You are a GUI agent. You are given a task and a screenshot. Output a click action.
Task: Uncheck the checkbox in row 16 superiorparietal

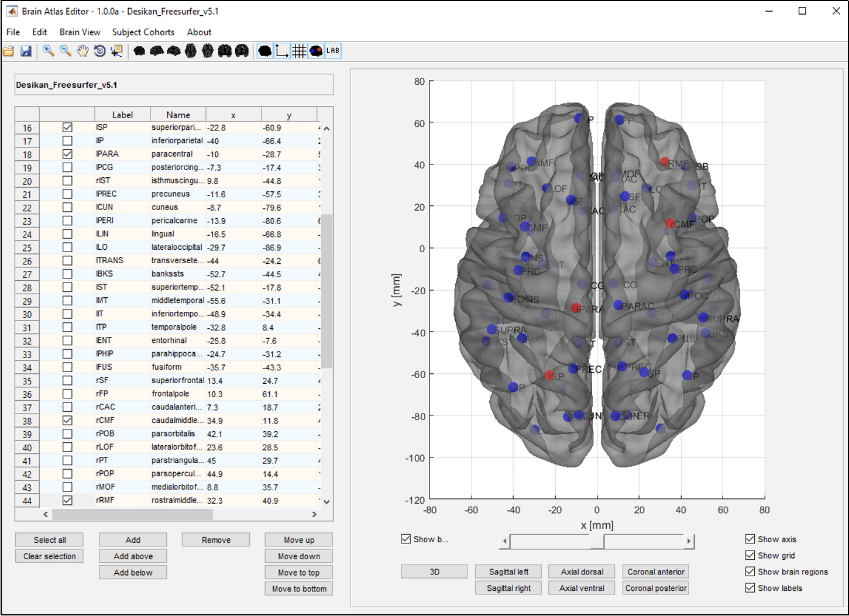click(67, 128)
